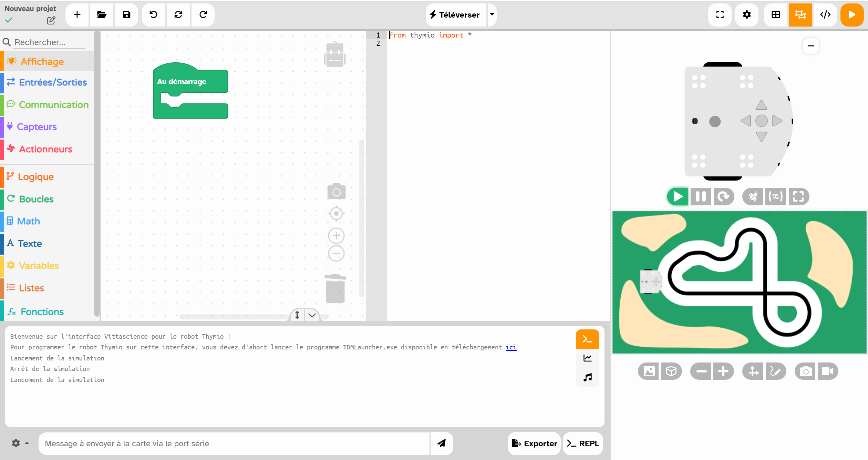Start the simulation with green play
This screenshot has height=460, width=868.
coord(678,197)
